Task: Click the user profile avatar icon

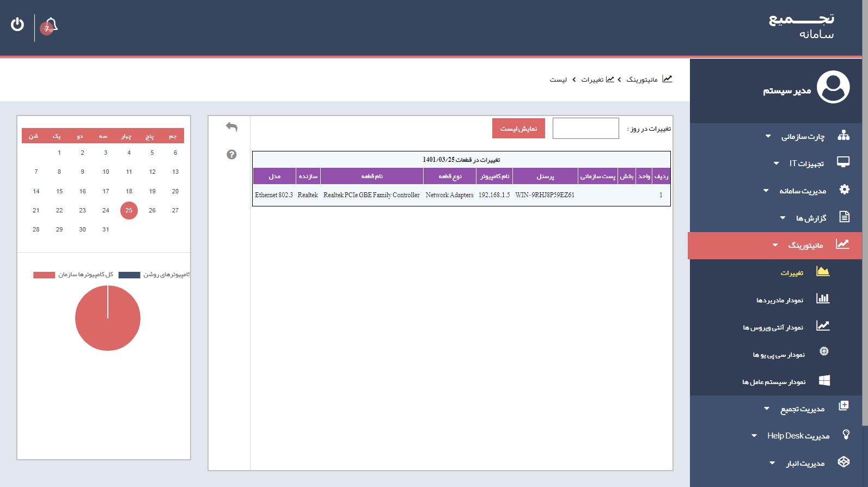Action: (x=833, y=87)
